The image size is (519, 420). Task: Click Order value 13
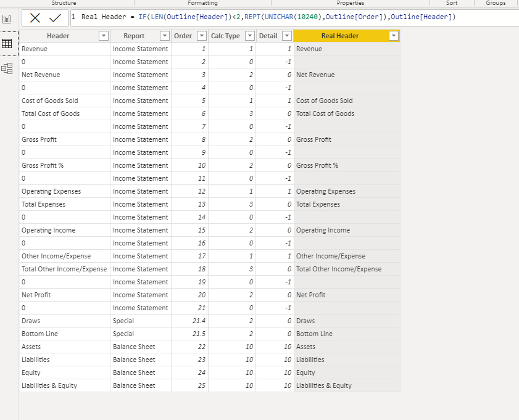(x=189, y=204)
